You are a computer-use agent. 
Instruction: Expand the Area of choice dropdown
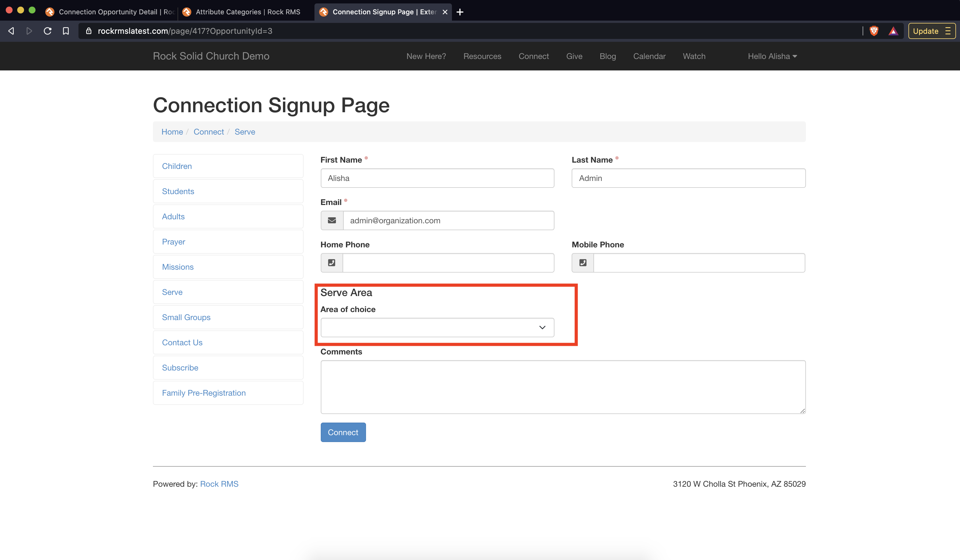[x=437, y=328]
